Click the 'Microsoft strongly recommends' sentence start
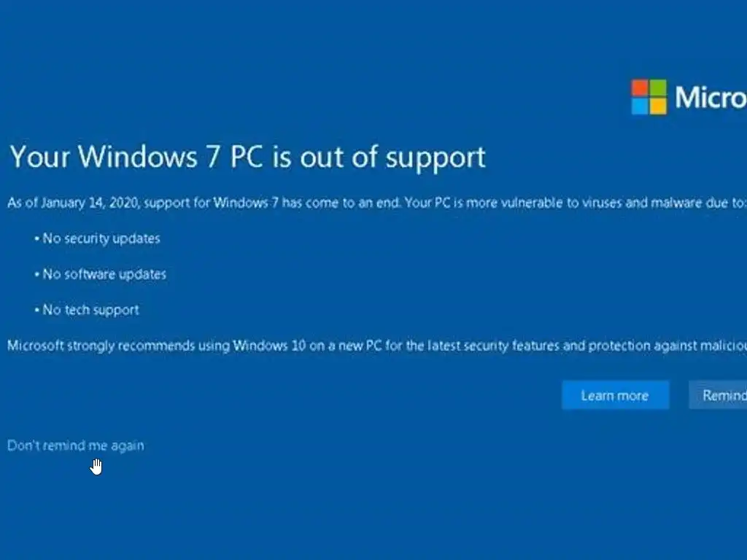This screenshot has height=560, width=747. point(101,346)
